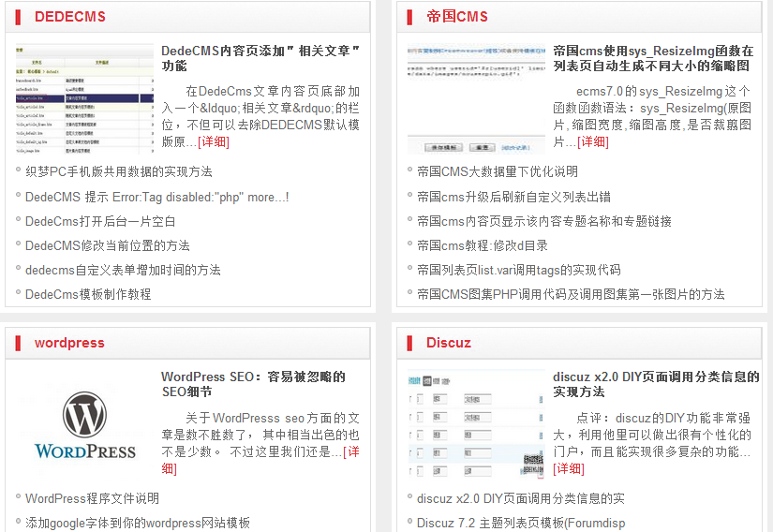Open 织梦PC手机版共用数据的实现方法

click(x=119, y=171)
